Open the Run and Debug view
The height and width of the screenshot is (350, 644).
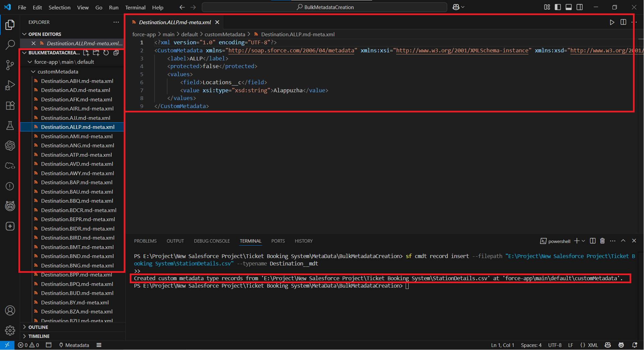point(10,85)
